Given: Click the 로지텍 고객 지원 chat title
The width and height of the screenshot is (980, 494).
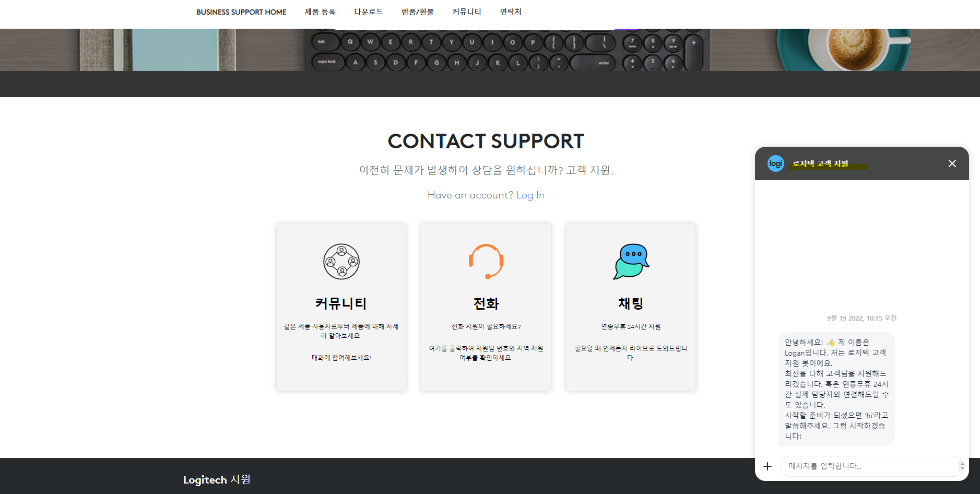Looking at the screenshot, I should click(820, 163).
